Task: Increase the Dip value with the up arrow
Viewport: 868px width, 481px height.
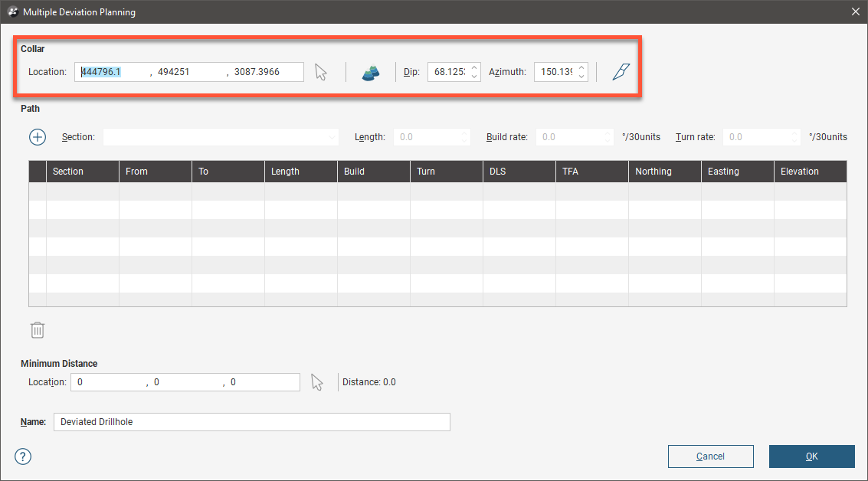Action: coord(474,67)
